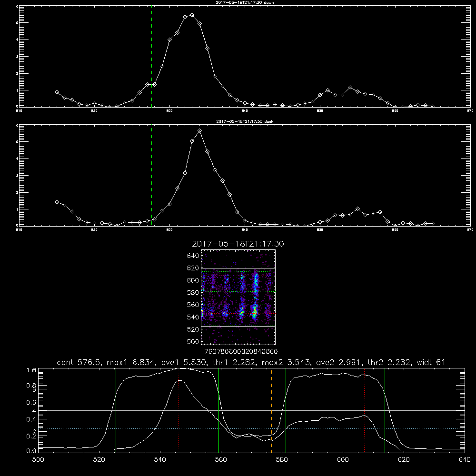Viewport: 476px width, 476px height.
Task: Click the large '2017-05-18T21:17:30' title above the spectral image
Action: click(x=238, y=244)
